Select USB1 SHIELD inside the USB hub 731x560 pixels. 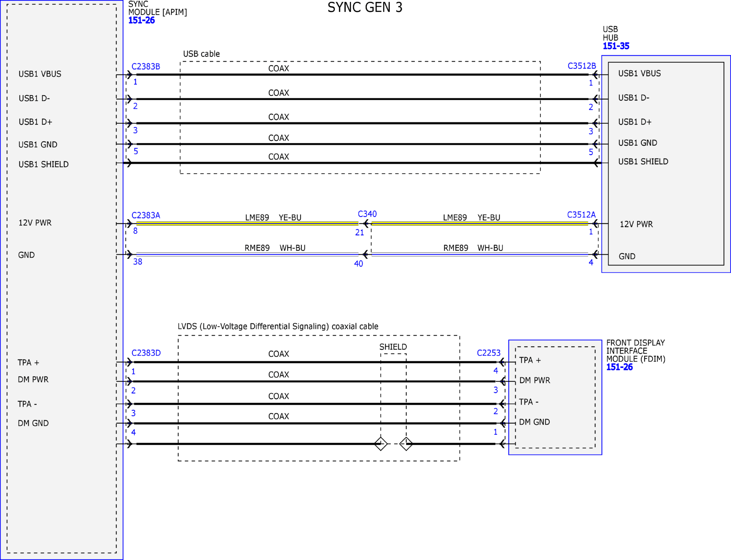pyautogui.click(x=643, y=162)
